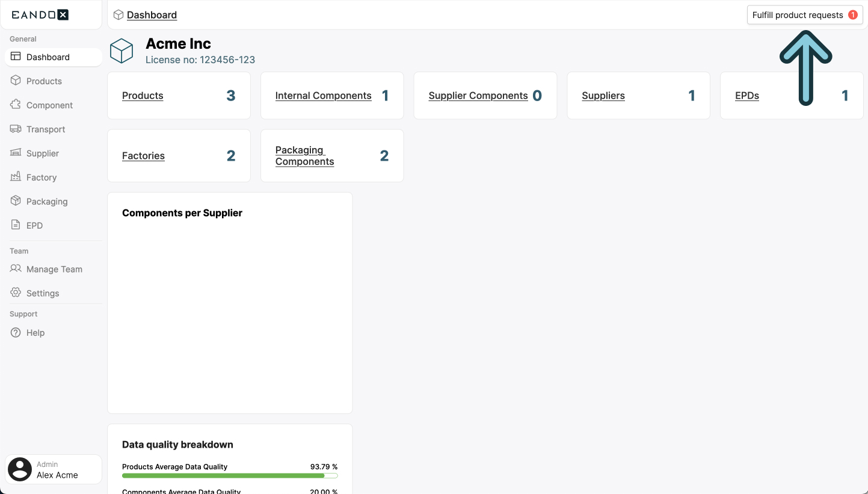Click the Packaging box icon in the sidebar
The image size is (868, 494).
click(16, 201)
